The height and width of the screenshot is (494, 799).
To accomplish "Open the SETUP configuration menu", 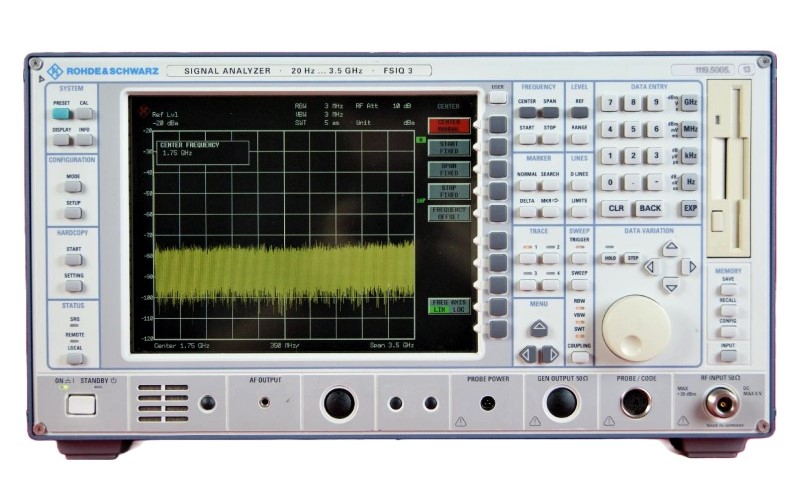I will [x=74, y=213].
